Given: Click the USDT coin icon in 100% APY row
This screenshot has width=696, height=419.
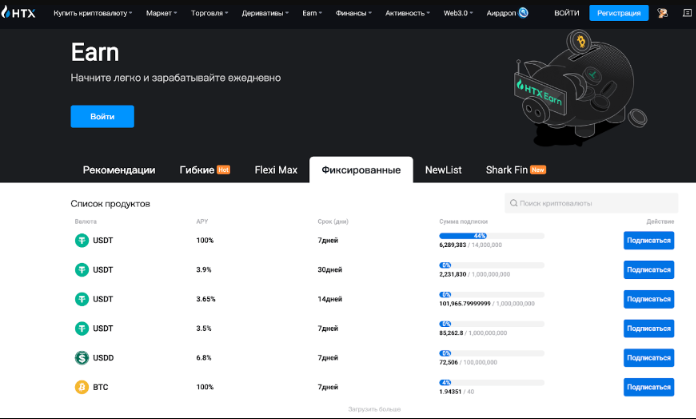Looking at the screenshot, I should click(x=82, y=240).
